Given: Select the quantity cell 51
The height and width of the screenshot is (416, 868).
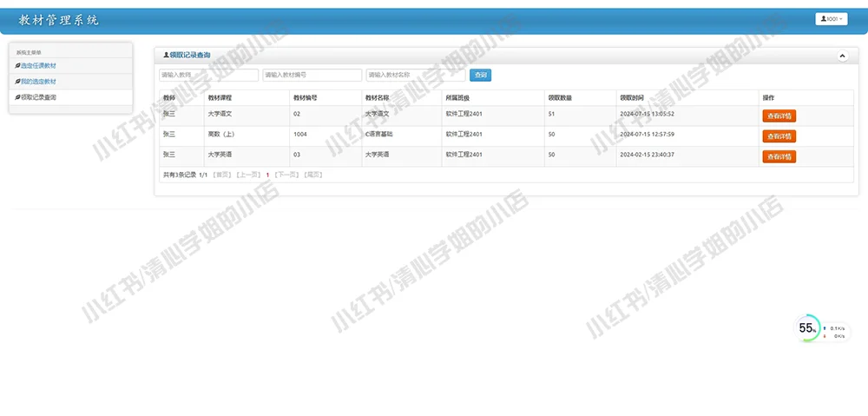Looking at the screenshot, I should (551, 114).
